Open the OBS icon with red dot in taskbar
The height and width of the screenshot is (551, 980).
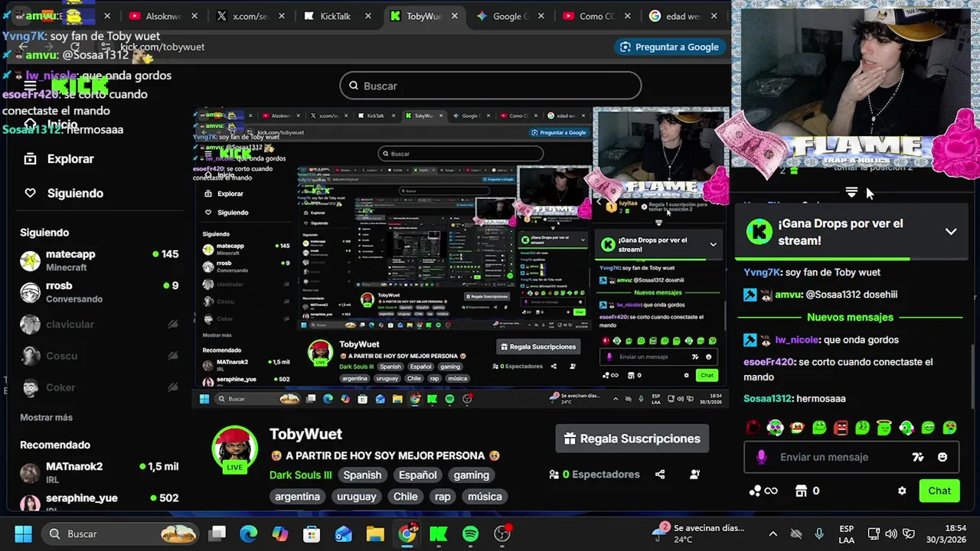tap(502, 533)
